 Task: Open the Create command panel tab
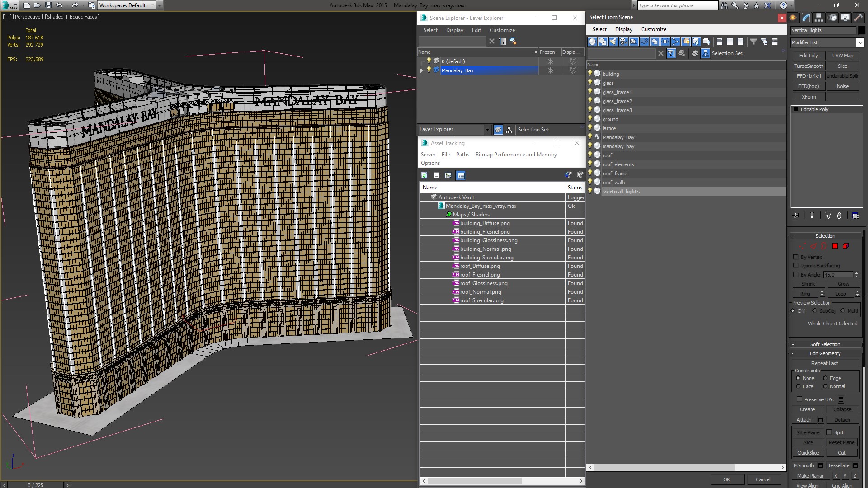click(x=793, y=18)
